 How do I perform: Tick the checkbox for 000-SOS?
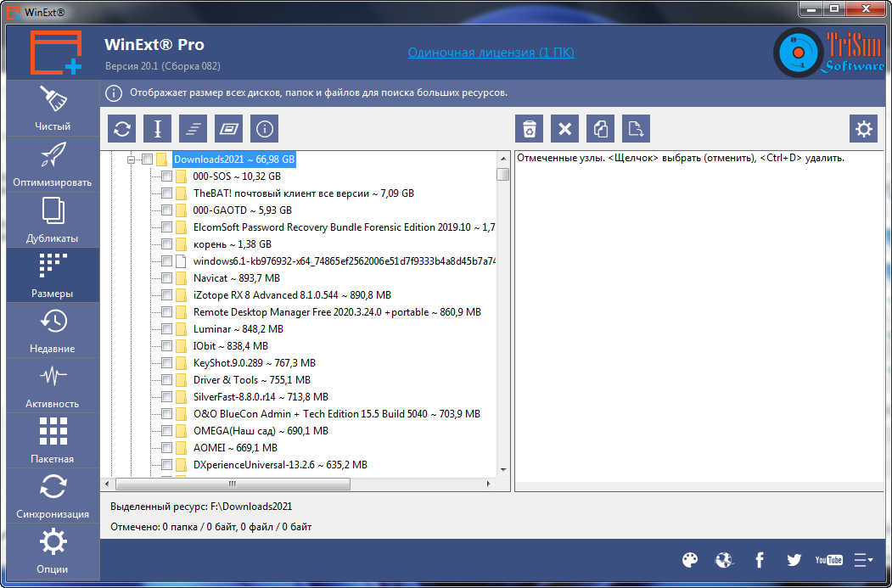[x=166, y=176]
